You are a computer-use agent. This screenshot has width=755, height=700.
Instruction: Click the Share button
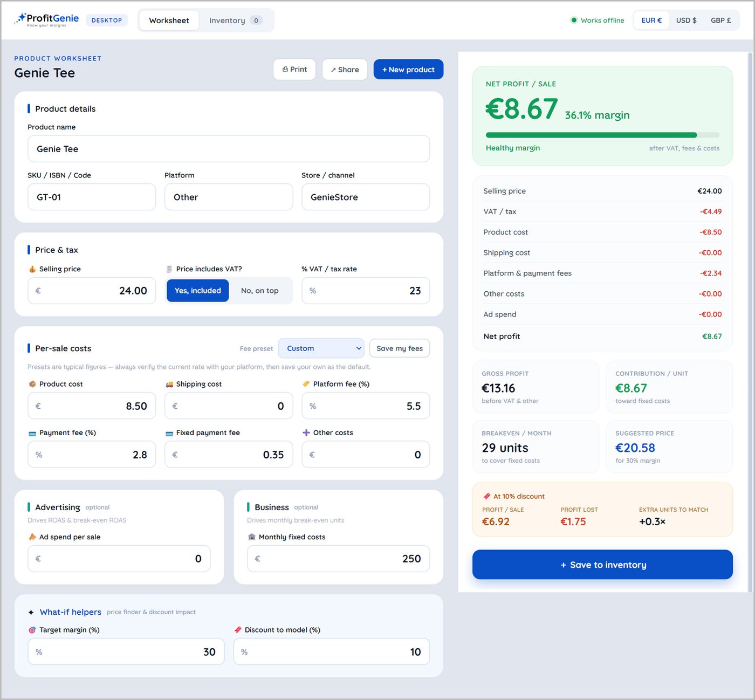click(x=345, y=70)
